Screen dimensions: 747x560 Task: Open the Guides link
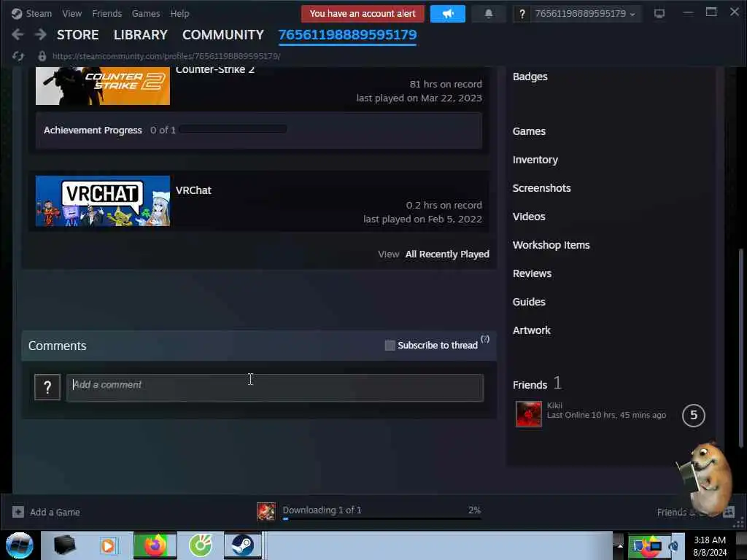pos(529,302)
